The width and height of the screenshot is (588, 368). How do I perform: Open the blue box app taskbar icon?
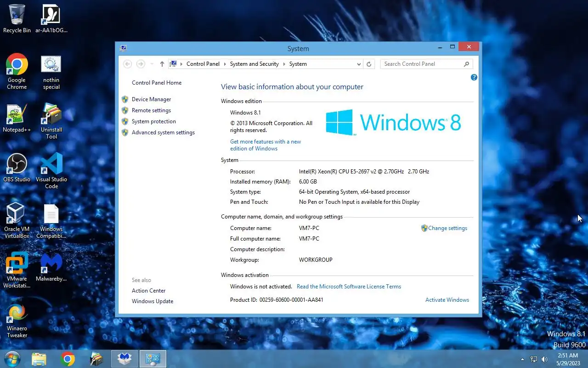124,359
